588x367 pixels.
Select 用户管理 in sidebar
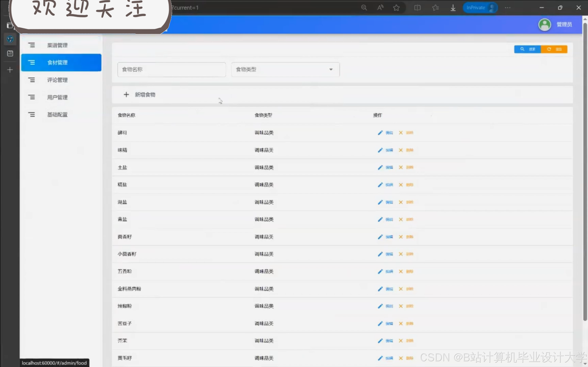(58, 97)
